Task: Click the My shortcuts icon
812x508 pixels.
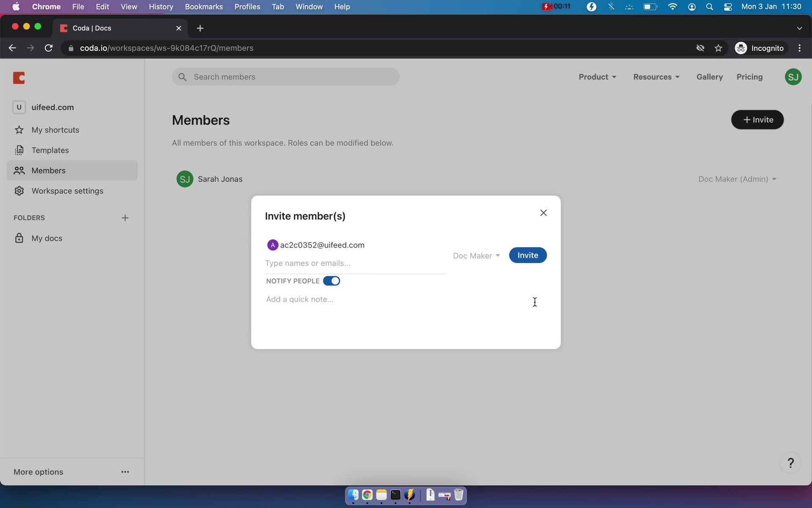Action: (x=19, y=130)
